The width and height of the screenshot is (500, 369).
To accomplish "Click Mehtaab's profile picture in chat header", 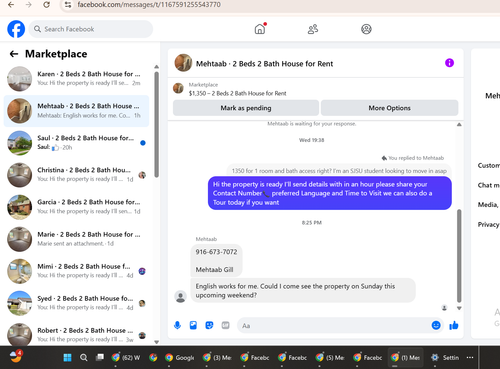I will click(183, 63).
